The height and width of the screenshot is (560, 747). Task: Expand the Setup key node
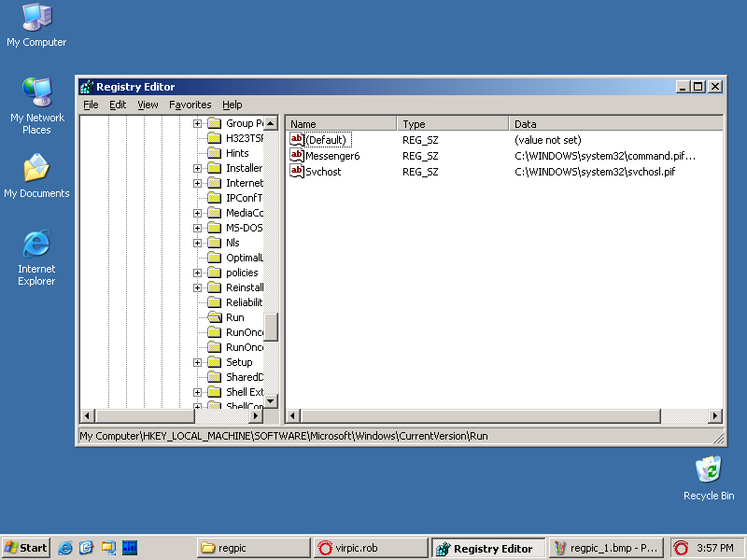(x=197, y=362)
